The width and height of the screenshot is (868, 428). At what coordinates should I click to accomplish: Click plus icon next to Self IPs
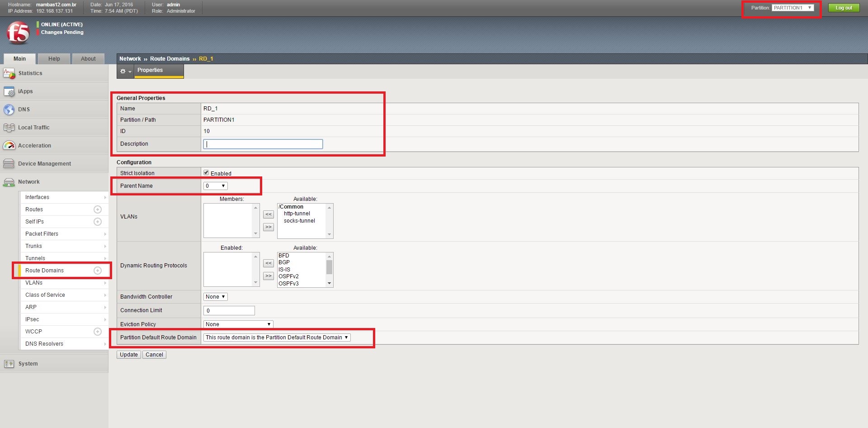(97, 222)
